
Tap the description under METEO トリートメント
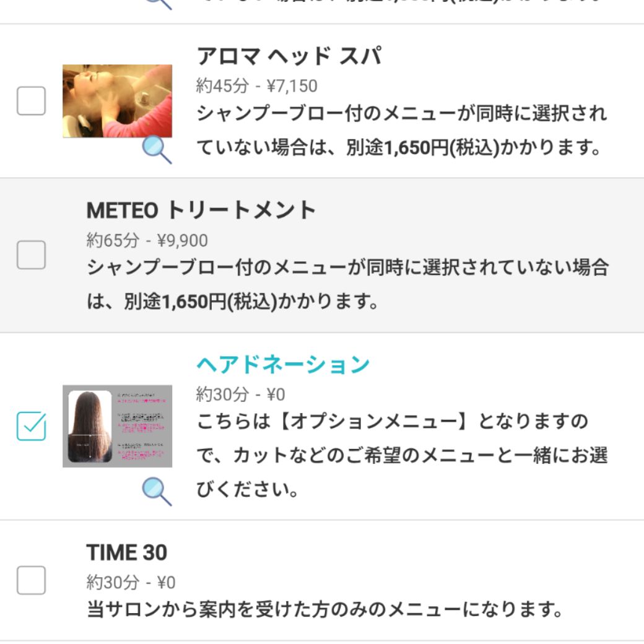tap(347, 285)
